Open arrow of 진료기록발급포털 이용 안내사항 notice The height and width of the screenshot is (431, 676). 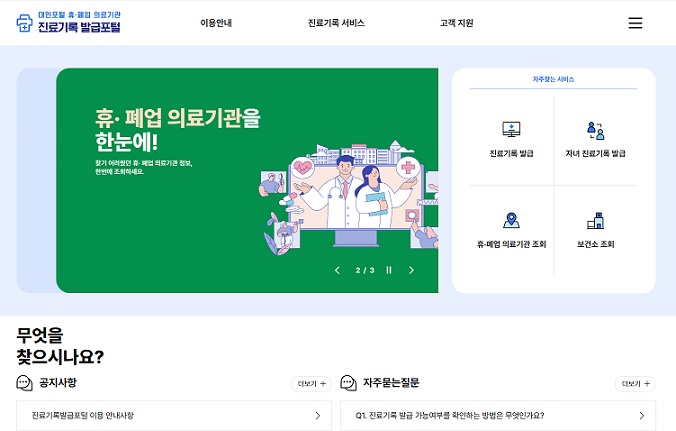(x=317, y=415)
